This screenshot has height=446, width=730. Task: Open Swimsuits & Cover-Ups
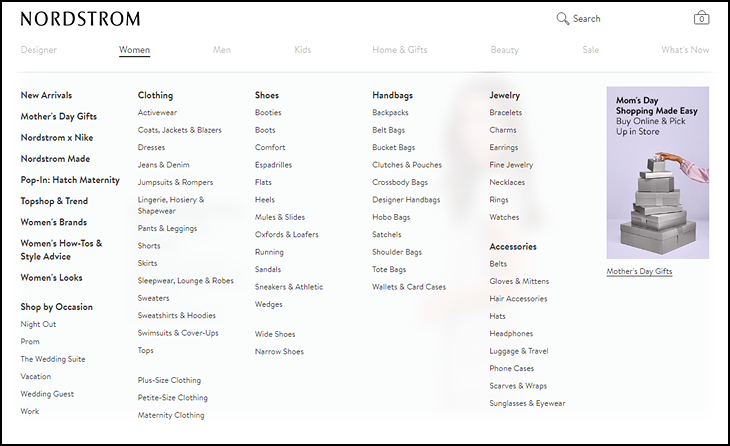[178, 333]
